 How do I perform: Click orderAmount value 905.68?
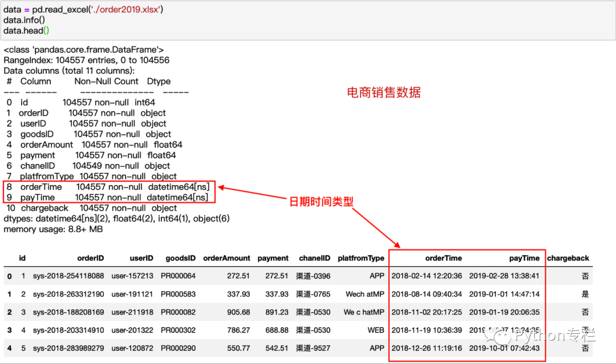coord(238,312)
